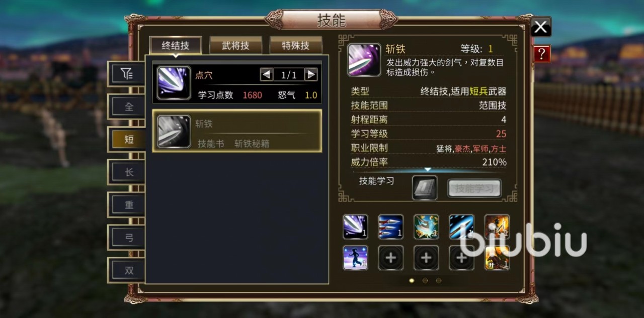Screen dimensions: 644x318
Task: Click the skill book icon beside 技能学习
Action: [425, 188]
